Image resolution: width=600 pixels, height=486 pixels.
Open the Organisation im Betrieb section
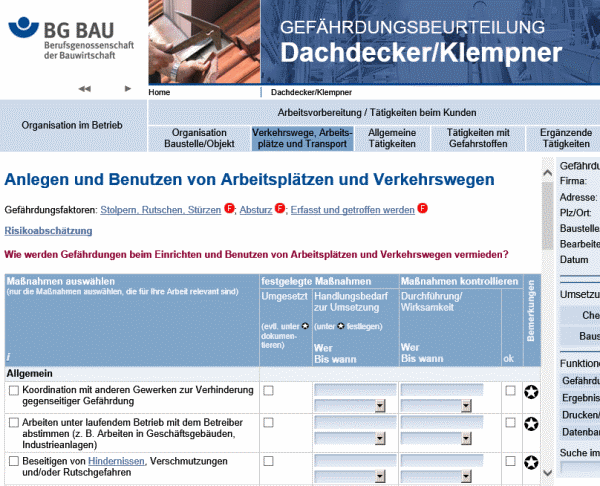(72, 126)
